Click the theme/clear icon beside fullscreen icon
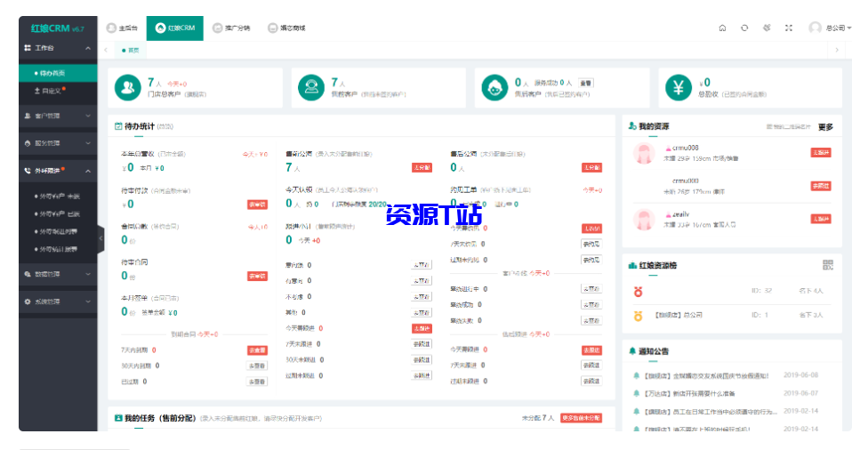 pos(767,28)
